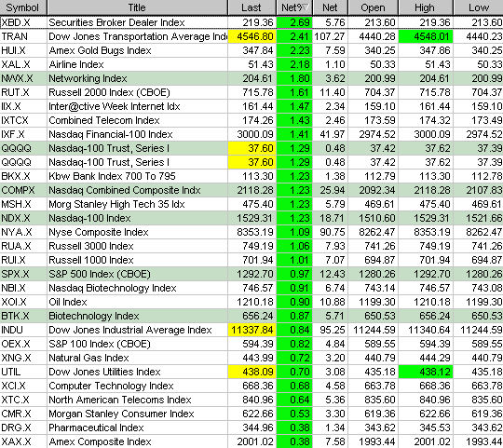Screen dimensions: 503x448
Task: Sort by the Symbol column header
Action: coord(23,7)
